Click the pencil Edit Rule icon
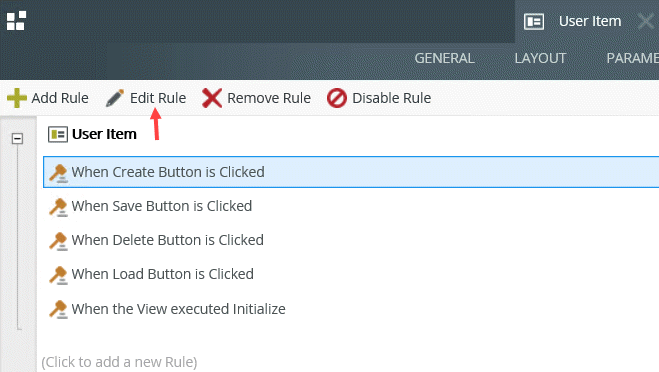 115,98
